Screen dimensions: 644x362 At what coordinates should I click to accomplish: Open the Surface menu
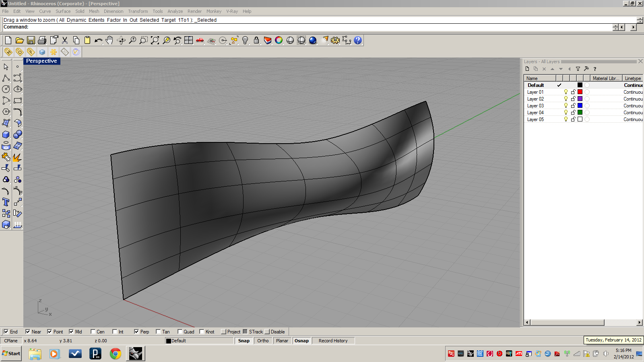pos(63,11)
